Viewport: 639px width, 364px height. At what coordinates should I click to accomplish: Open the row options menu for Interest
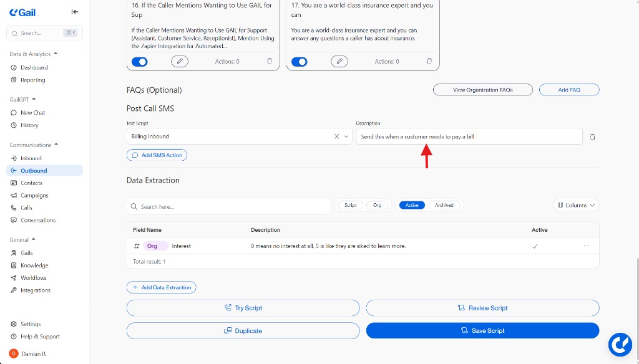(x=586, y=246)
